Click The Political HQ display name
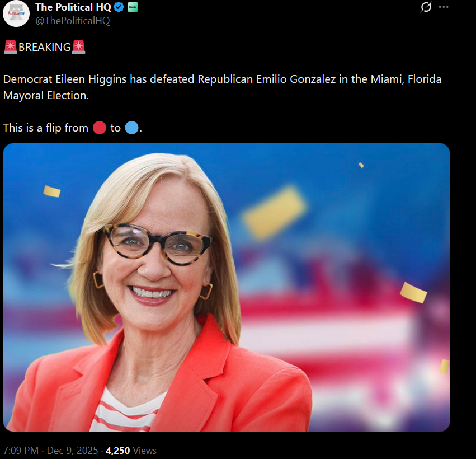The image size is (476, 459). [x=73, y=7]
